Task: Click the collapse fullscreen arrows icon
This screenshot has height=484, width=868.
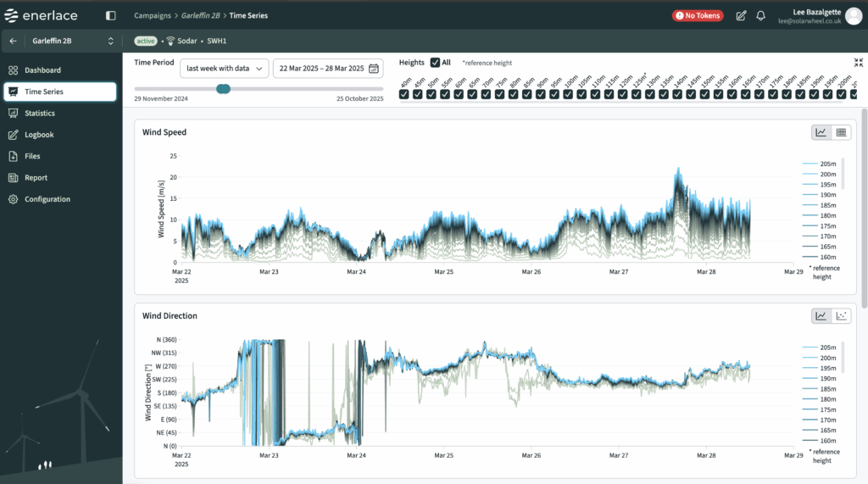Action: [x=858, y=63]
